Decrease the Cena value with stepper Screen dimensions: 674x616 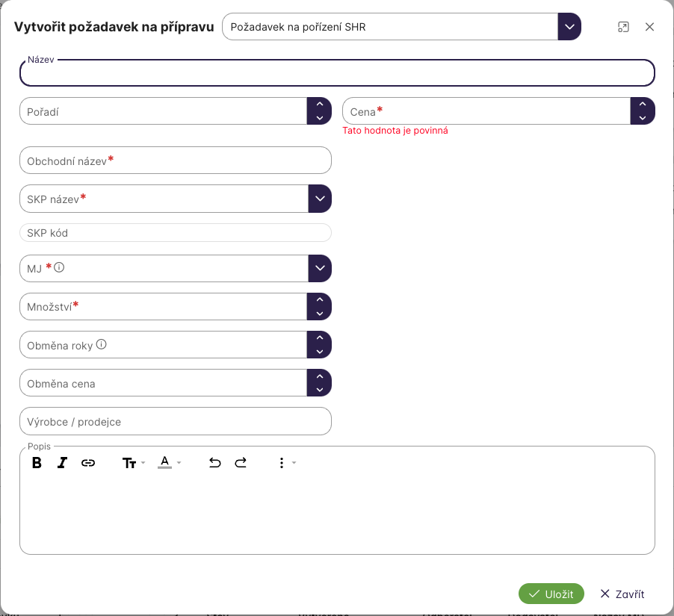point(643,118)
